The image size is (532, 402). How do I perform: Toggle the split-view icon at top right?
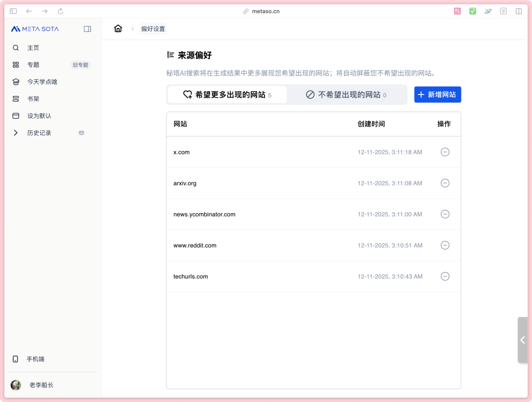[518, 11]
